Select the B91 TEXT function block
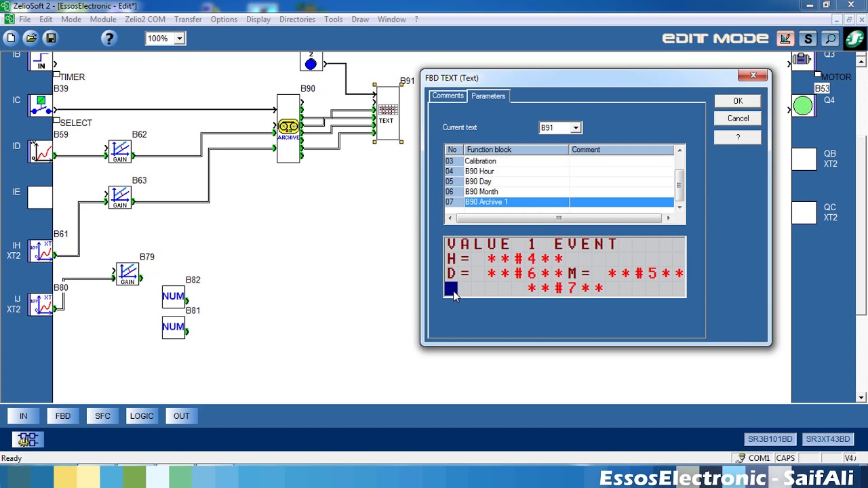868x488 pixels. (x=387, y=113)
